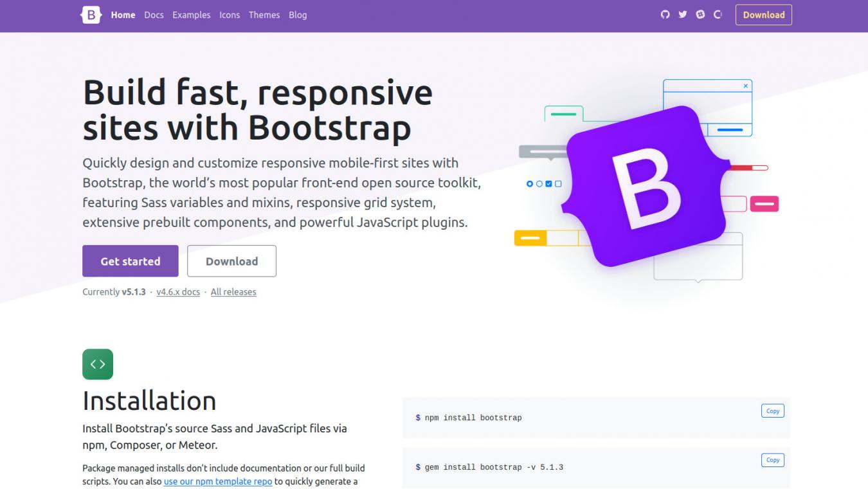Copy the gem install bootstrap command
The height and width of the screenshot is (489, 868).
pyautogui.click(x=773, y=460)
